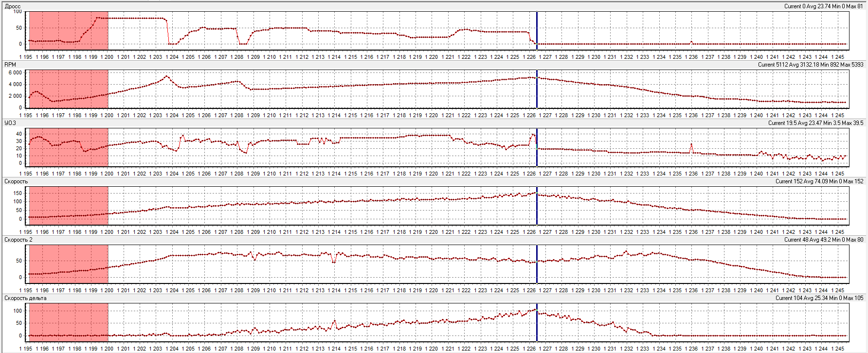This screenshot has height=353, width=868.
Task: Click the 1 204 tick label under the Дросс chart
Action: coord(172,57)
